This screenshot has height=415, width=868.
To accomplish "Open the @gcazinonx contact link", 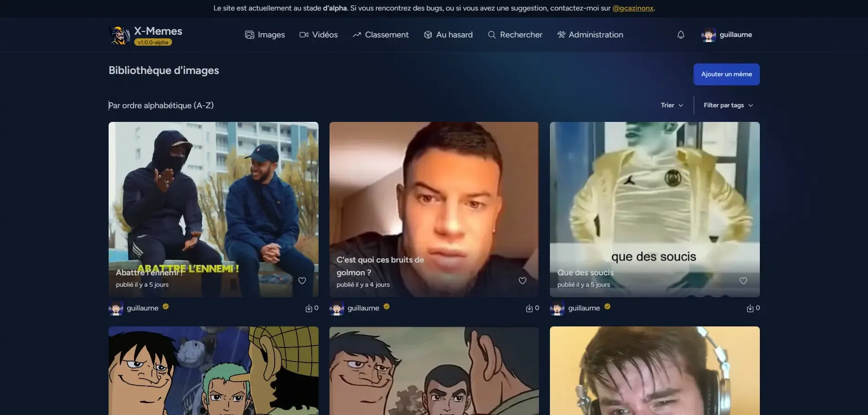I will click(x=633, y=8).
